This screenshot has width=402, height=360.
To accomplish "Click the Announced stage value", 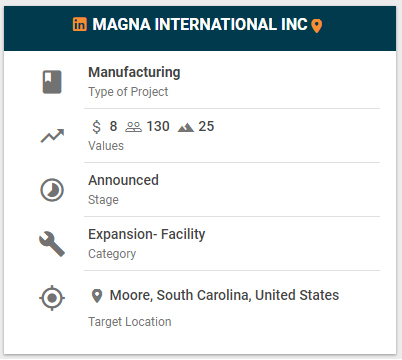I will coord(123,180).
